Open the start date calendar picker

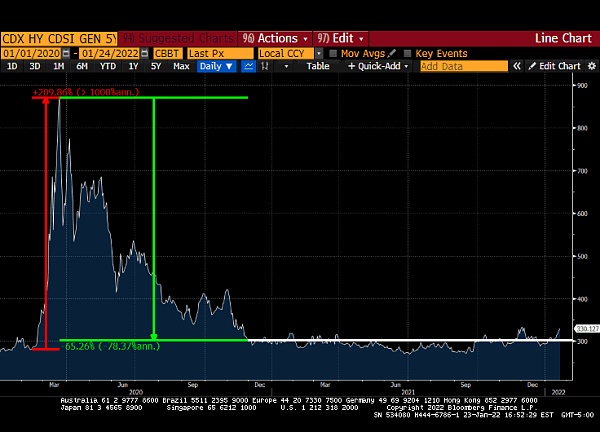(66, 53)
